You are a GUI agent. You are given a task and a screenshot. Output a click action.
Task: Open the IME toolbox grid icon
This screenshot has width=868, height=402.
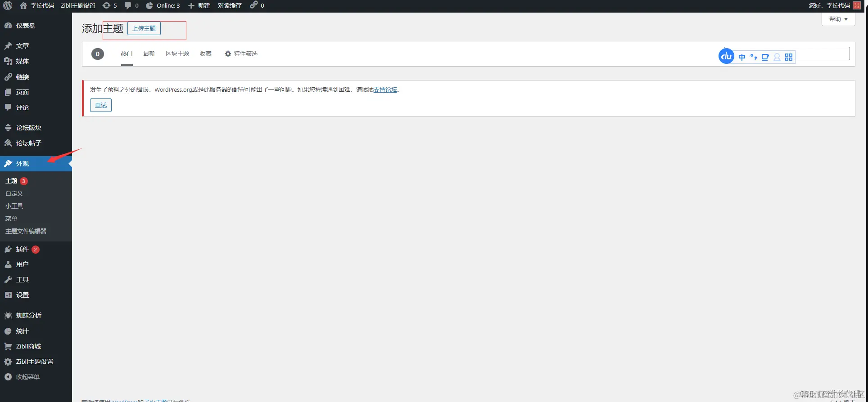click(x=789, y=57)
